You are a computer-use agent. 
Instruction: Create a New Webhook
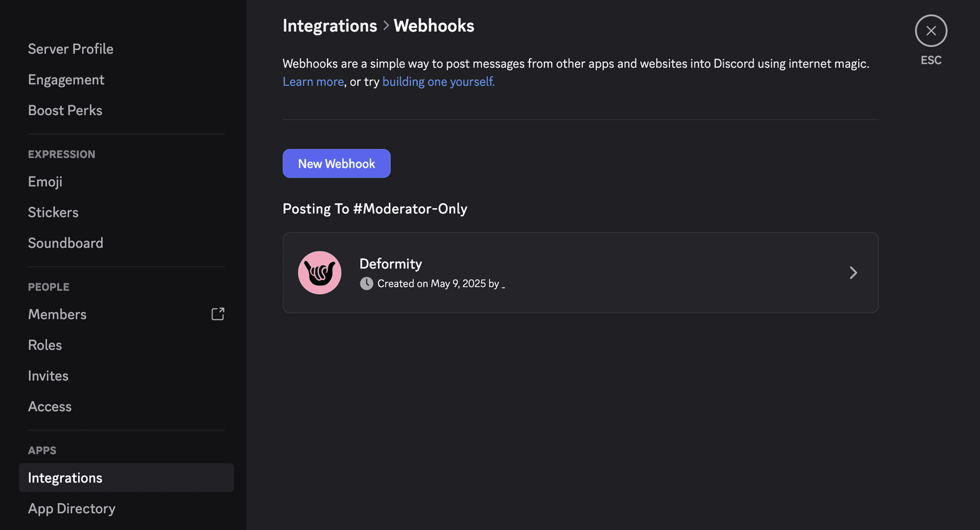336,163
